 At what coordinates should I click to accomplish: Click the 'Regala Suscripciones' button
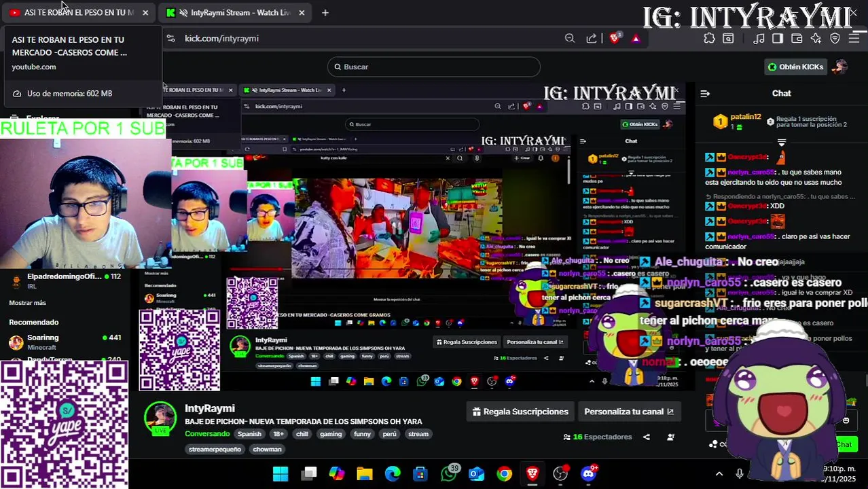(520, 412)
